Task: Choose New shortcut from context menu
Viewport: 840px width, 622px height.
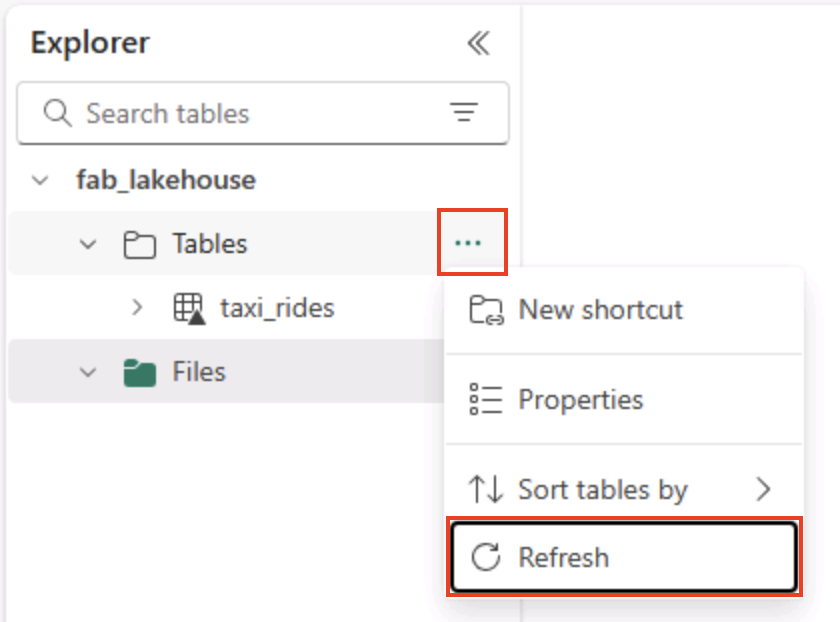Action: point(600,310)
